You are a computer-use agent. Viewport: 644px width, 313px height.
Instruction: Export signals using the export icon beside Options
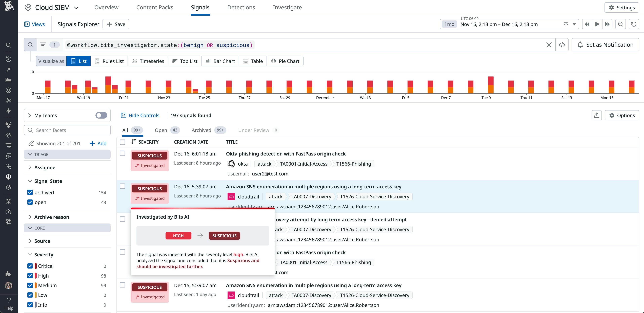pos(596,115)
